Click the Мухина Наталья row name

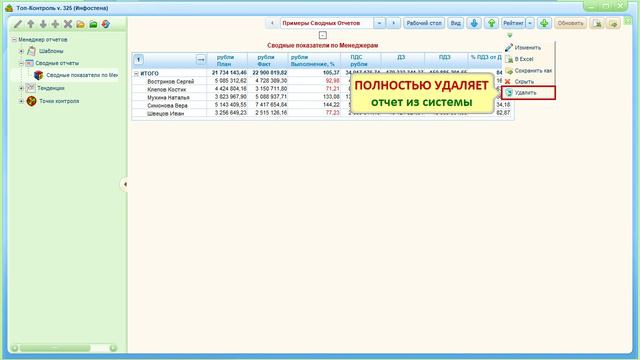[168, 98]
